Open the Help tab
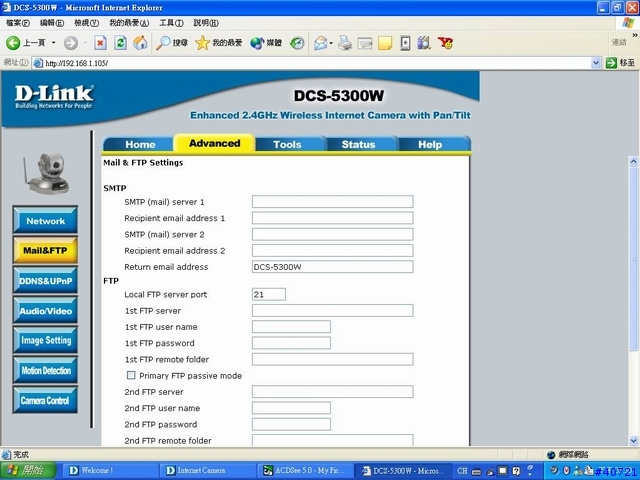 coord(430,144)
